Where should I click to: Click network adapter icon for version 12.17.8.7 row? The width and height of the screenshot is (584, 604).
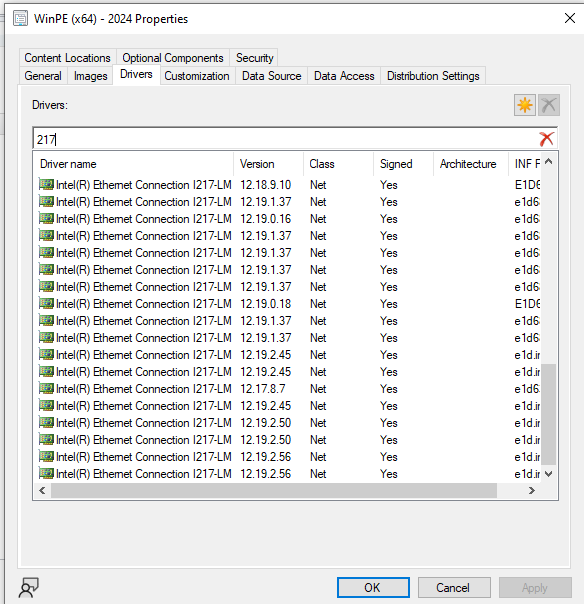pyautogui.click(x=46, y=388)
